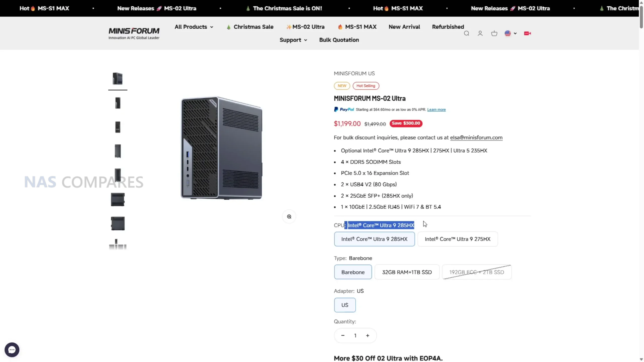Select the Barebone type option

coord(353,272)
